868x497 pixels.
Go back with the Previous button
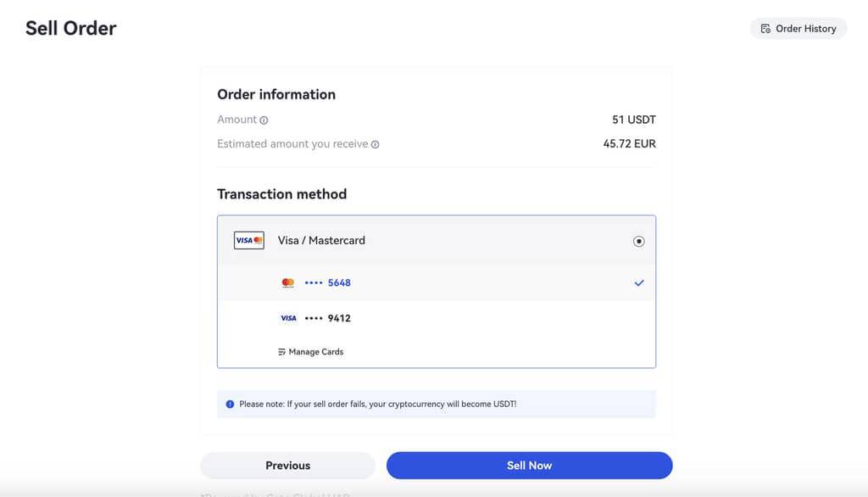287,466
